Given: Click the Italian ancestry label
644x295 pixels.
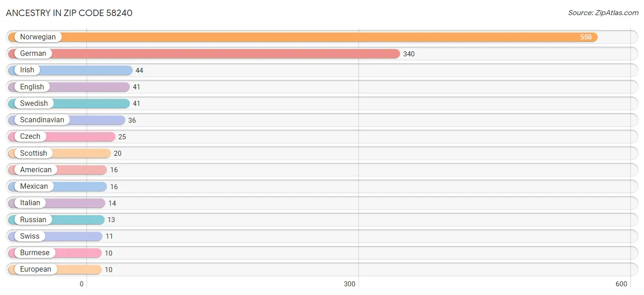Looking at the screenshot, I should click(x=30, y=203).
